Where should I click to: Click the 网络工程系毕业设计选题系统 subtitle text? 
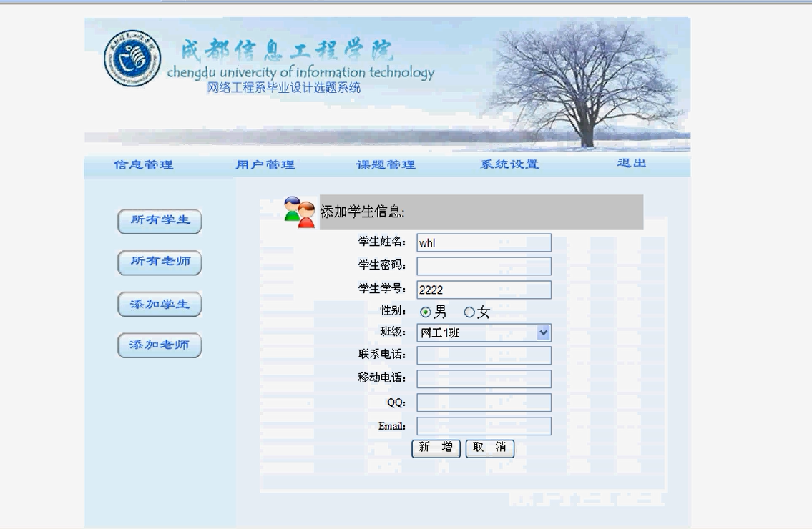tap(284, 87)
